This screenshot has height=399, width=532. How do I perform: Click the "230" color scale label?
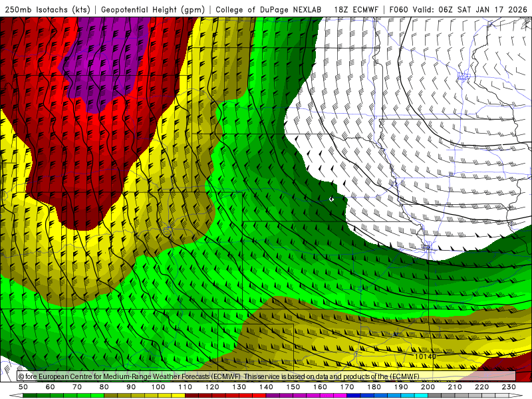coord(509,387)
